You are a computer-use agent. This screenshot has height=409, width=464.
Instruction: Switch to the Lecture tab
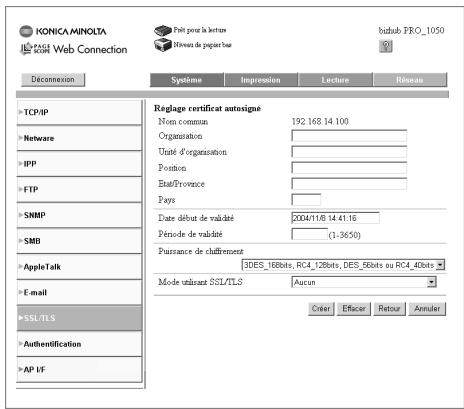point(335,80)
